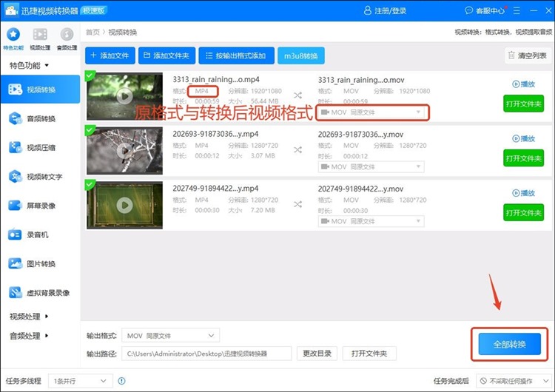Click the 输出路径 path field
555x392 pixels.
click(206, 354)
